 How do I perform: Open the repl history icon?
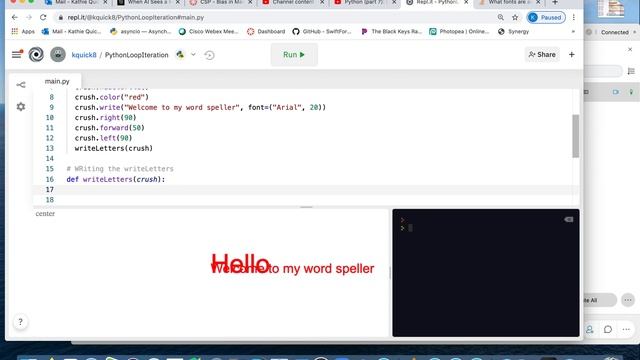(209, 55)
